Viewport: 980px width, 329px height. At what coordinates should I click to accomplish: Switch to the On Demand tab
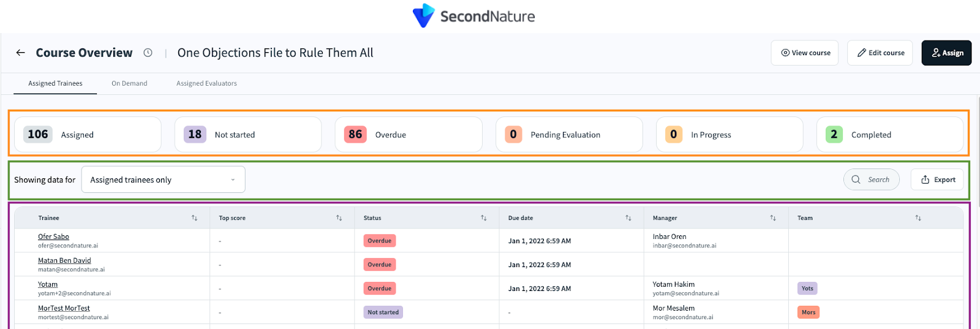[129, 83]
